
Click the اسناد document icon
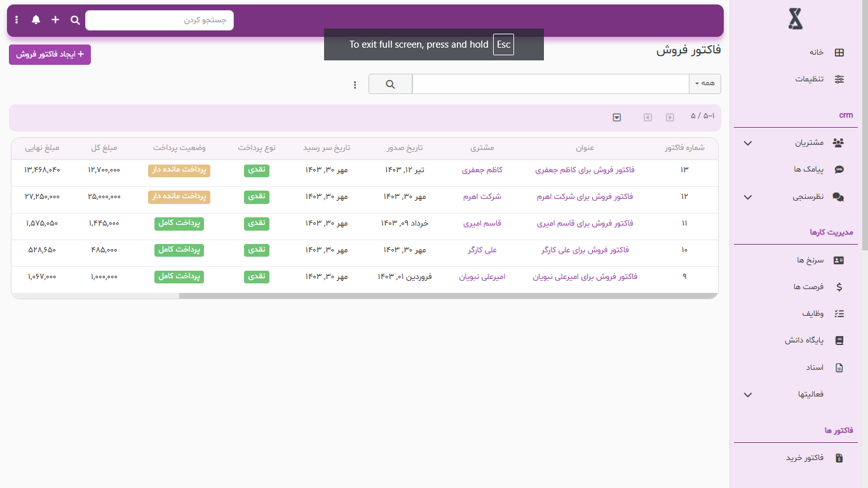839,368
